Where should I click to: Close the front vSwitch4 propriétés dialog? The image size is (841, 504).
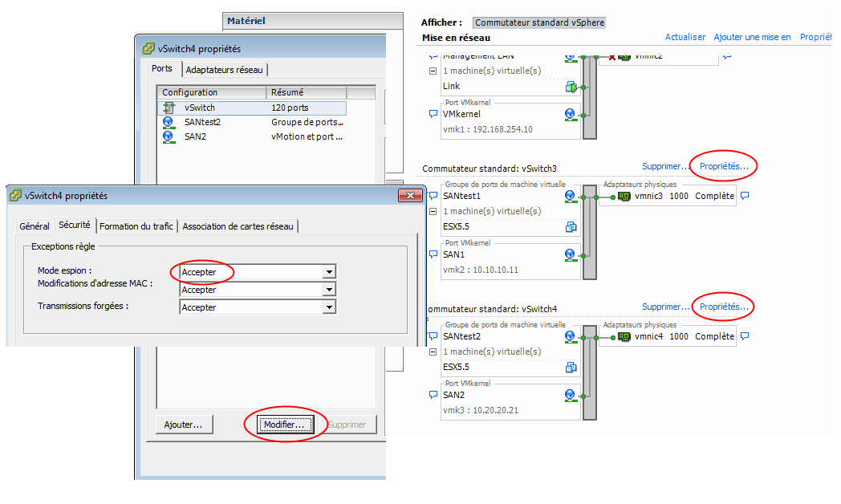coord(410,196)
